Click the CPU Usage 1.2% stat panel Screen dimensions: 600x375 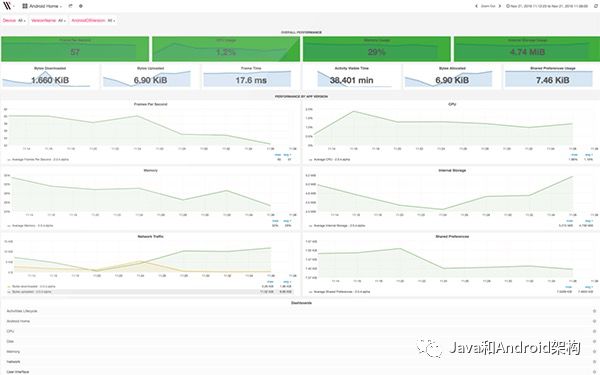click(226, 49)
